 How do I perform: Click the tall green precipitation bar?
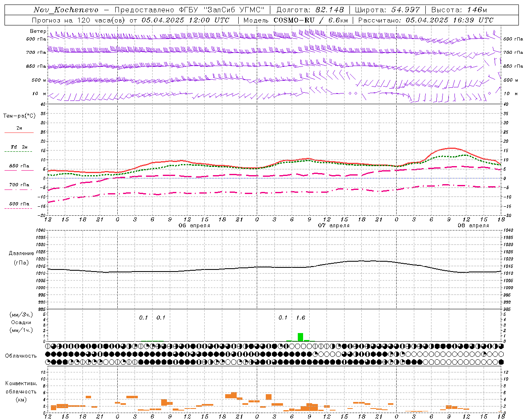pos(300,337)
